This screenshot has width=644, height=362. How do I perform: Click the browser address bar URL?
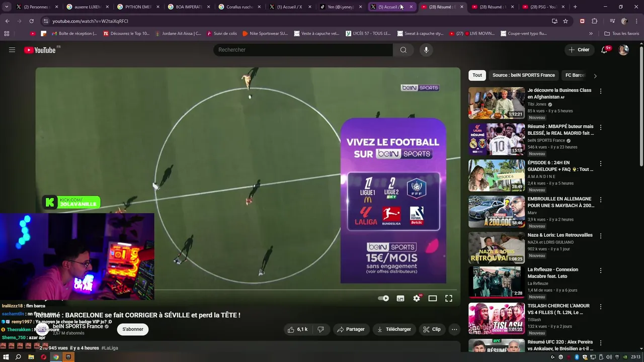pos(91,21)
